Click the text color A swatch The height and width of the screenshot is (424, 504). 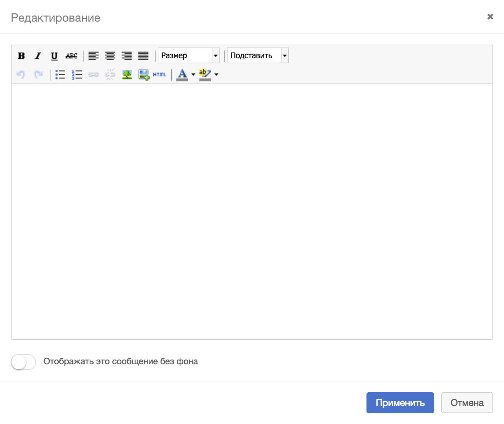coord(182,75)
